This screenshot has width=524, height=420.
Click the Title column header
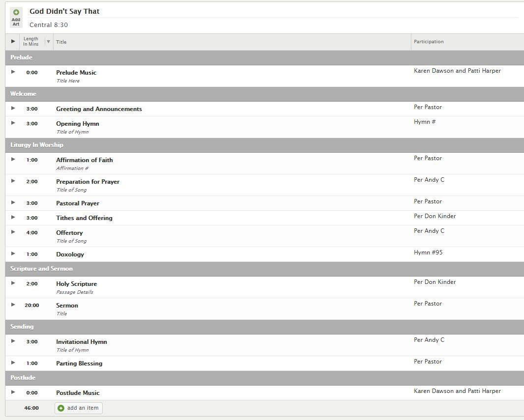pos(61,42)
